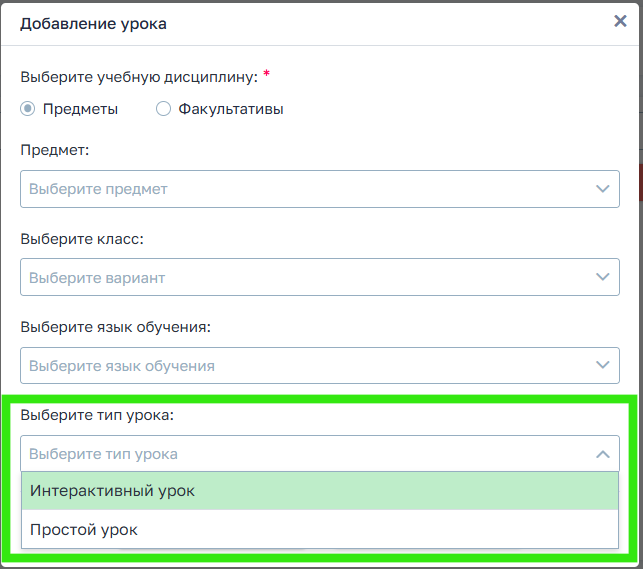The image size is (643, 569).
Task: Open the Выберите вариант class dropdown
Action: [300, 277]
